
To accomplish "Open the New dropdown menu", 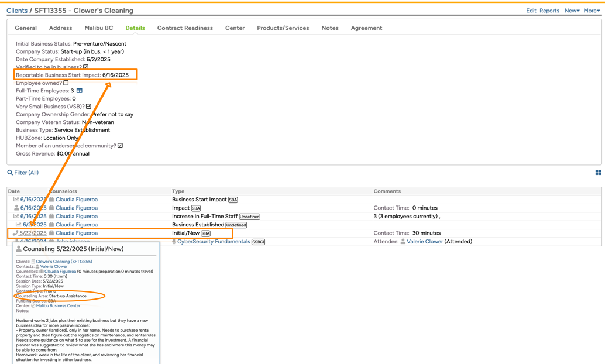I will point(572,11).
